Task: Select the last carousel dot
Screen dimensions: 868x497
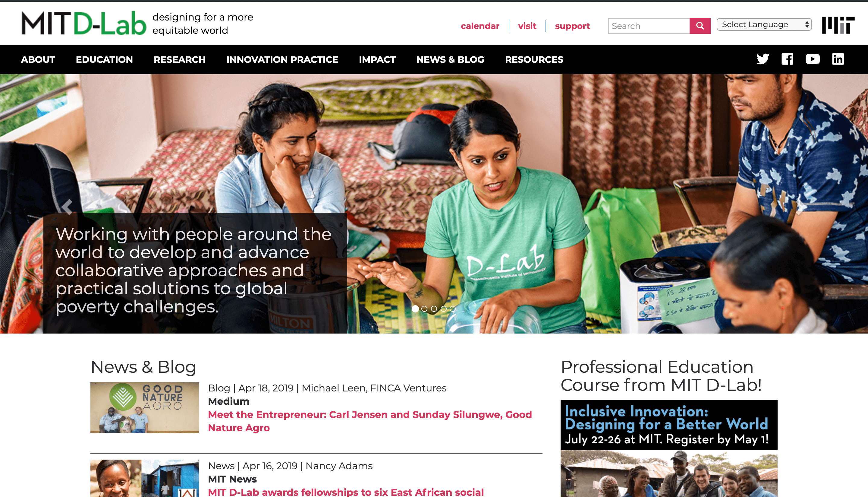Action: (453, 309)
